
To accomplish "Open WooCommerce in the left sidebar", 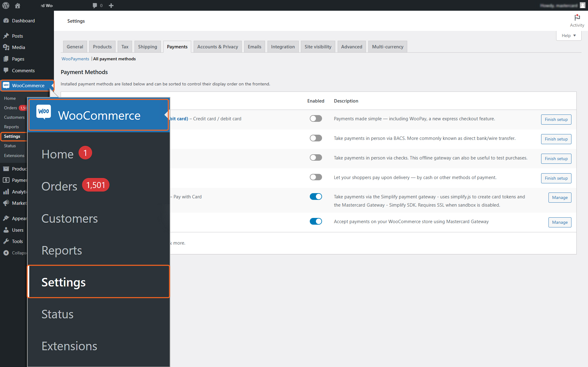I will point(27,85).
